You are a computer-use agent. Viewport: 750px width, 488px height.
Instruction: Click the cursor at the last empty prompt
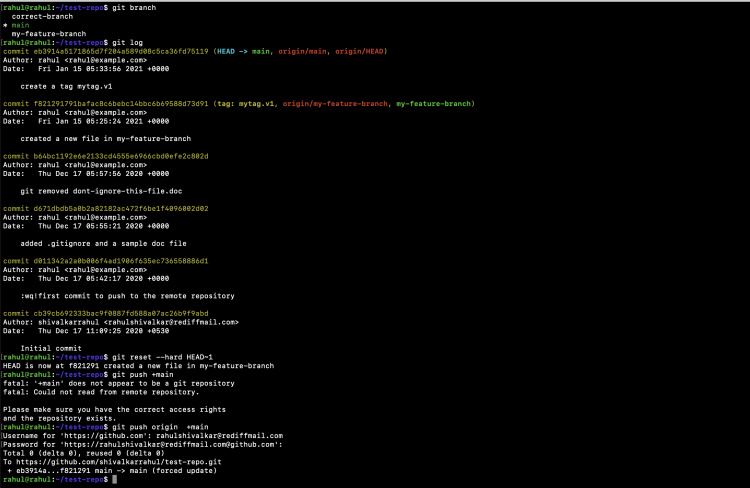(x=116, y=480)
